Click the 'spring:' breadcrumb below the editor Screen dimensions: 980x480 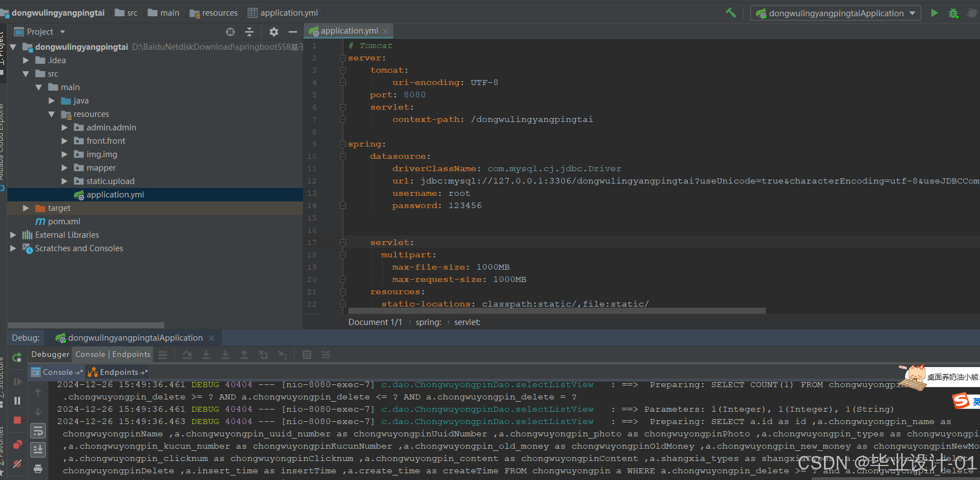[428, 322]
